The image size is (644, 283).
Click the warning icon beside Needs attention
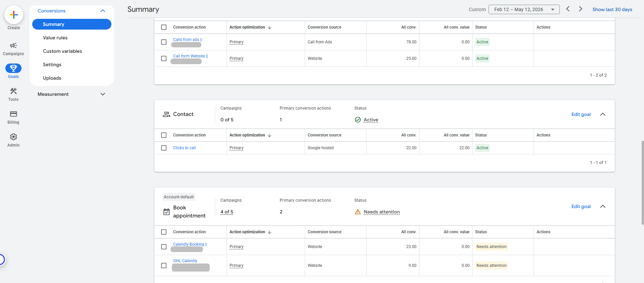point(358,212)
